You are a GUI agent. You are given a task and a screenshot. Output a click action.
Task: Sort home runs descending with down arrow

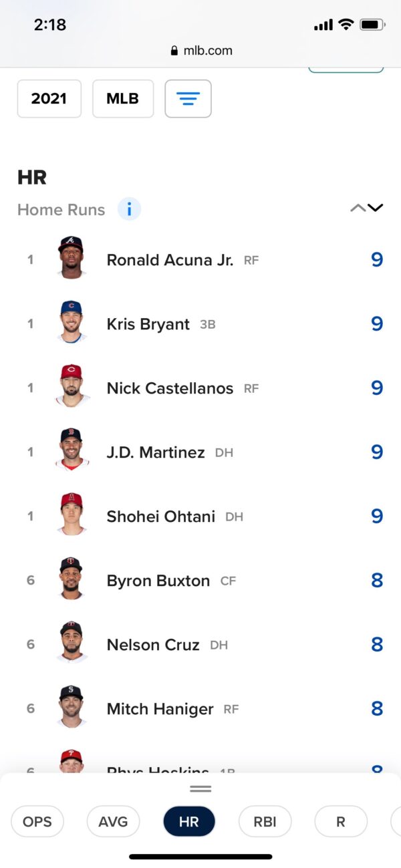pos(376,208)
